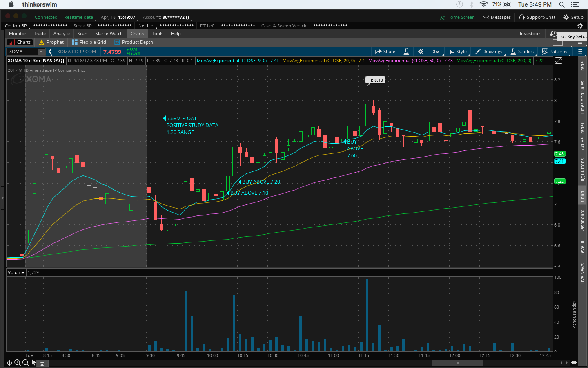Open the Level II side panel

click(582, 248)
